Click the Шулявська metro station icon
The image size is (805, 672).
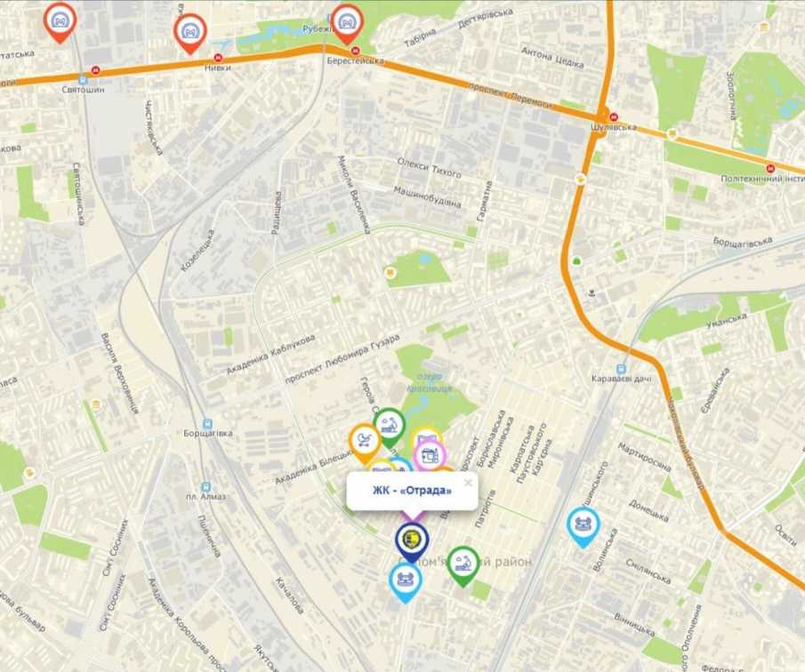click(614, 116)
